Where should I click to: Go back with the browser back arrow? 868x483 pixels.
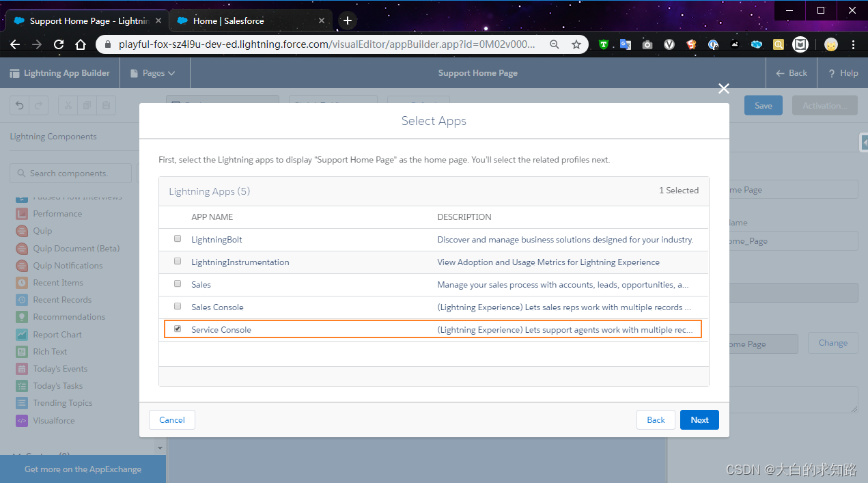15,44
